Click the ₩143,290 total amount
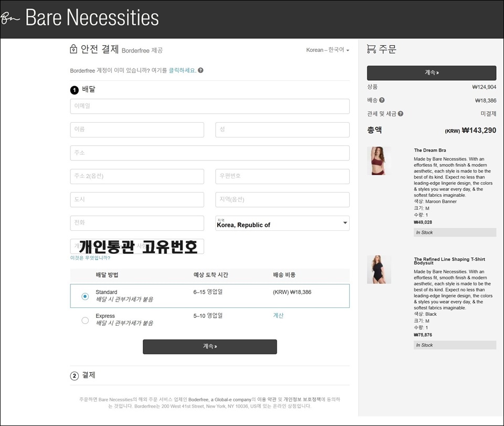This screenshot has width=504, height=426. (x=479, y=130)
